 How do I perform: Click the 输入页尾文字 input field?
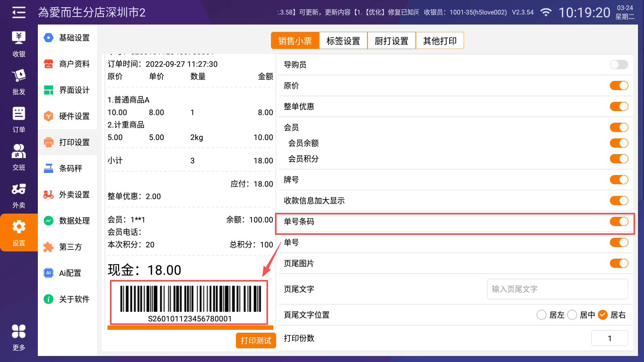557,289
